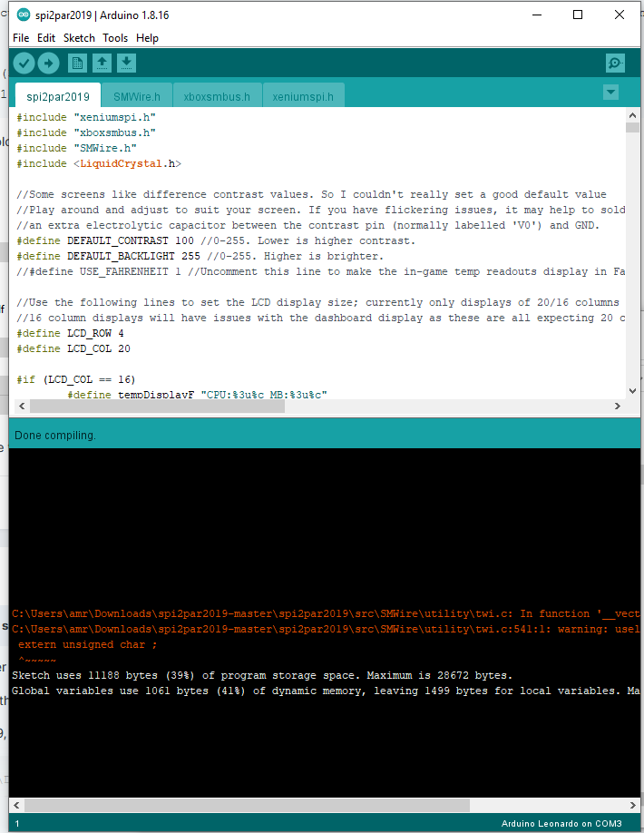Expand the tab options dropdown arrow

click(x=611, y=92)
